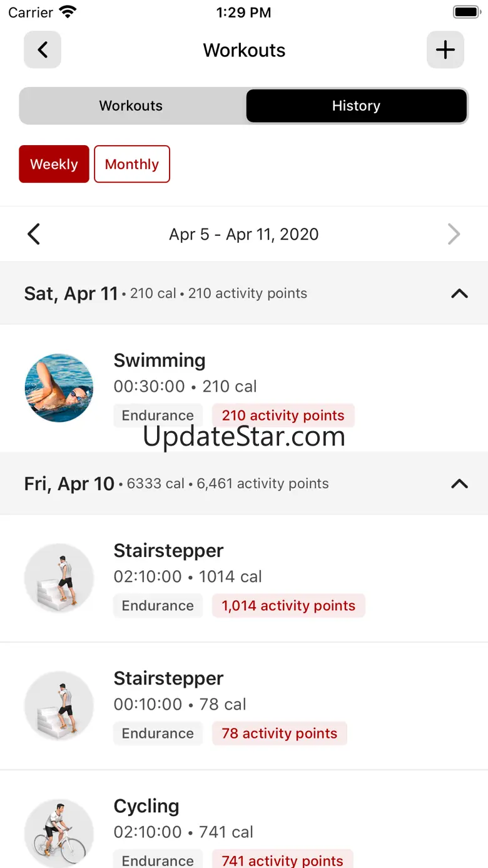Go to next week with right chevron
488x868 pixels.
[x=454, y=235]
